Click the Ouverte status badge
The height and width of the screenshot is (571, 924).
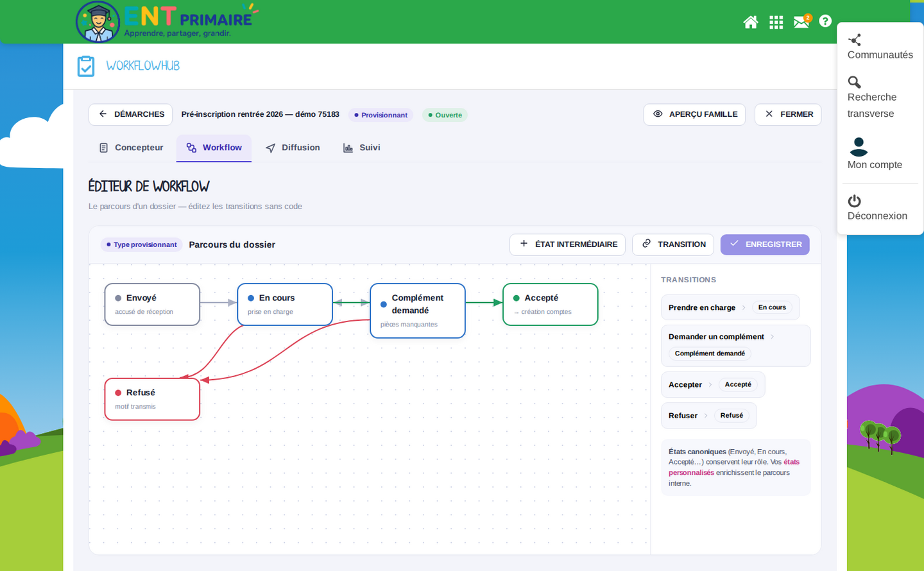pyautogui.click(x=445, y=115)
